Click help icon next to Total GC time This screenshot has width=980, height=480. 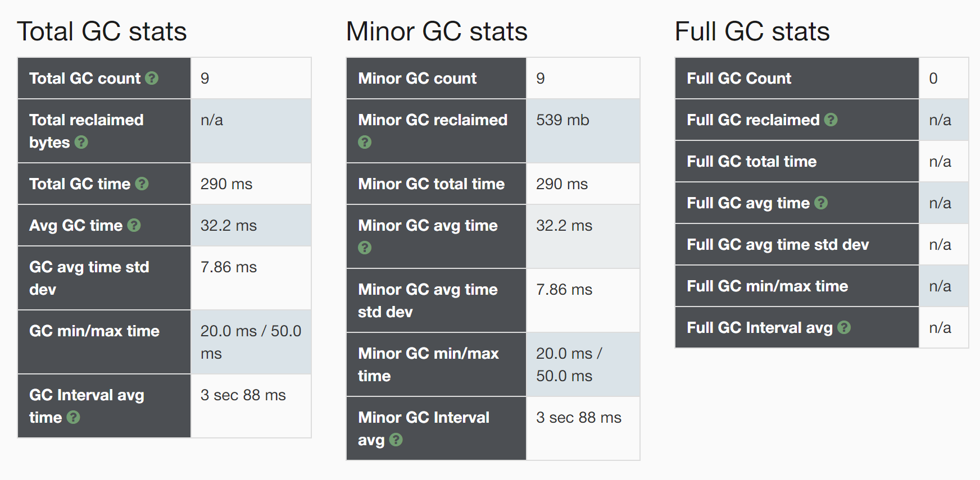pos(142,184)
